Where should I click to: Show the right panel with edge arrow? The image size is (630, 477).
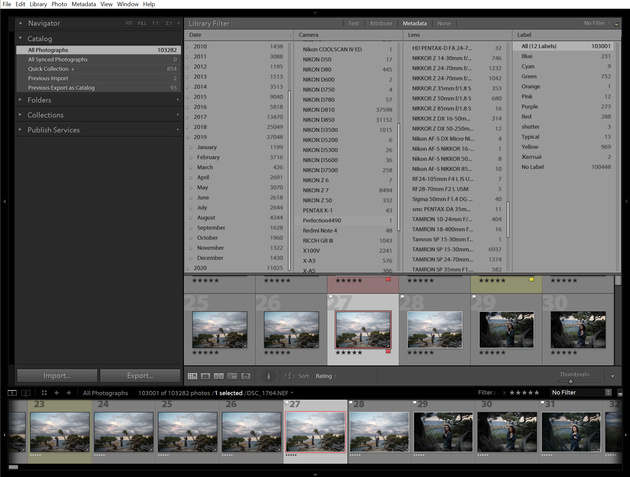coord(626,201)
